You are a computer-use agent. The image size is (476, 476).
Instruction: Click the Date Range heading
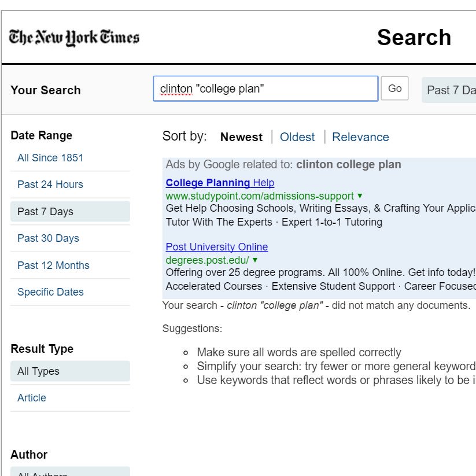tap(42, 135)
